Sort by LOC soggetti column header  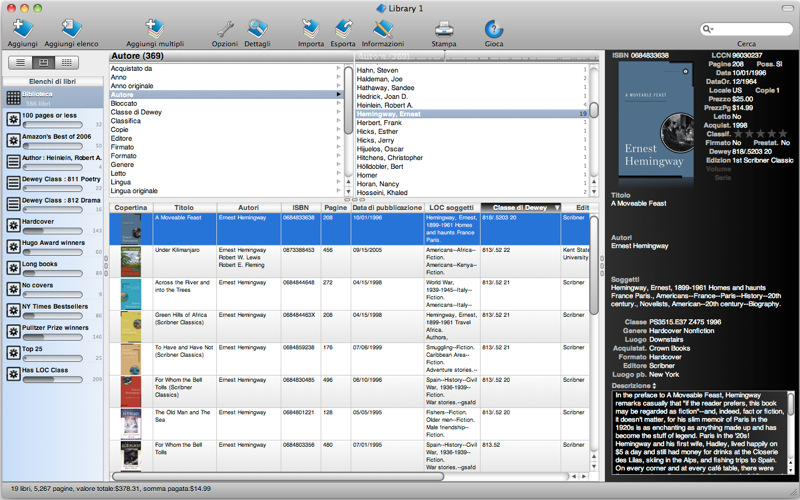click(452, 208)
